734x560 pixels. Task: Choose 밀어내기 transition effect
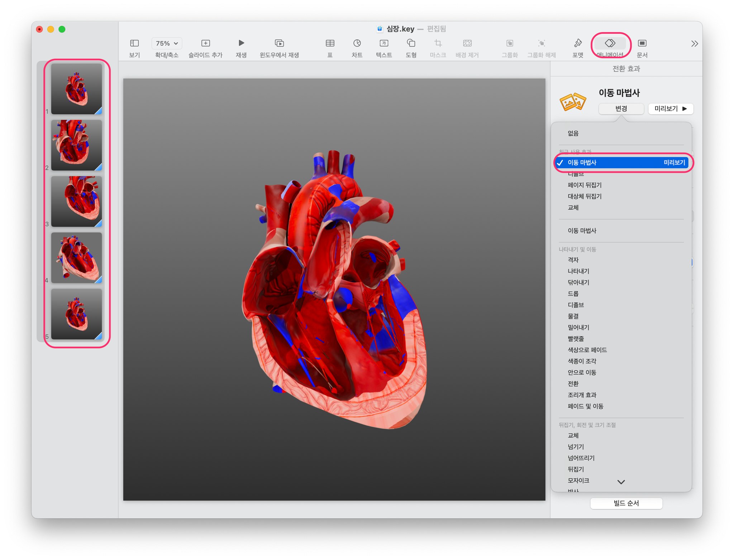point(578,327)
